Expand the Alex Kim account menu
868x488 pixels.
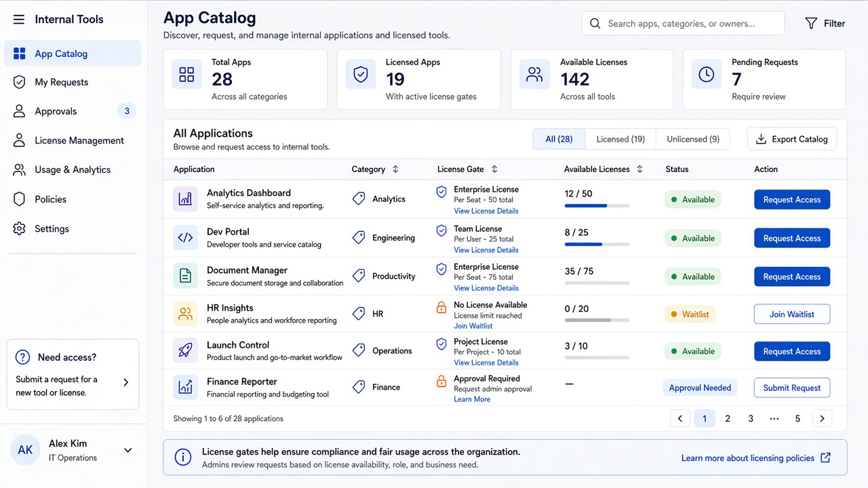tap(127, 450)
